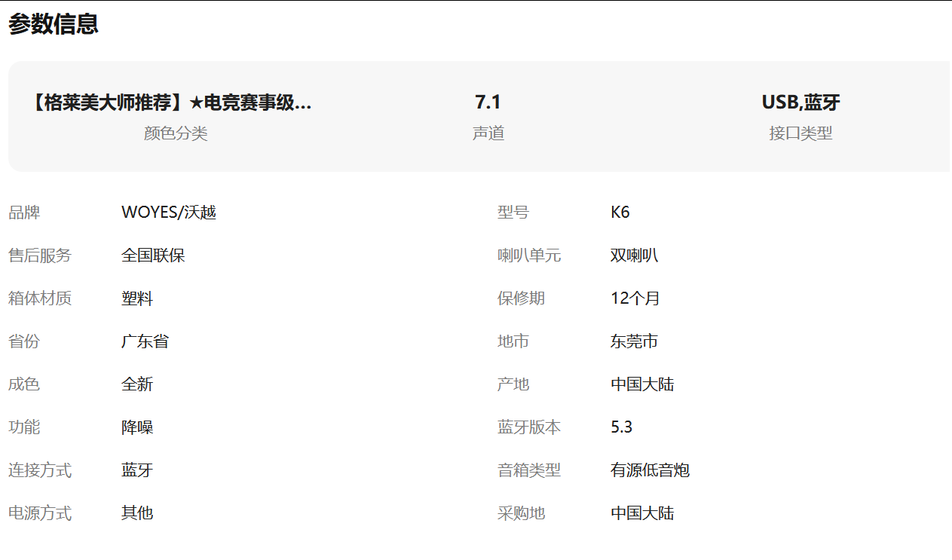The height and width of the screenshot is (560, 952).
Task: Click the 12个月 warranty value
Action: tap(634, 298)
